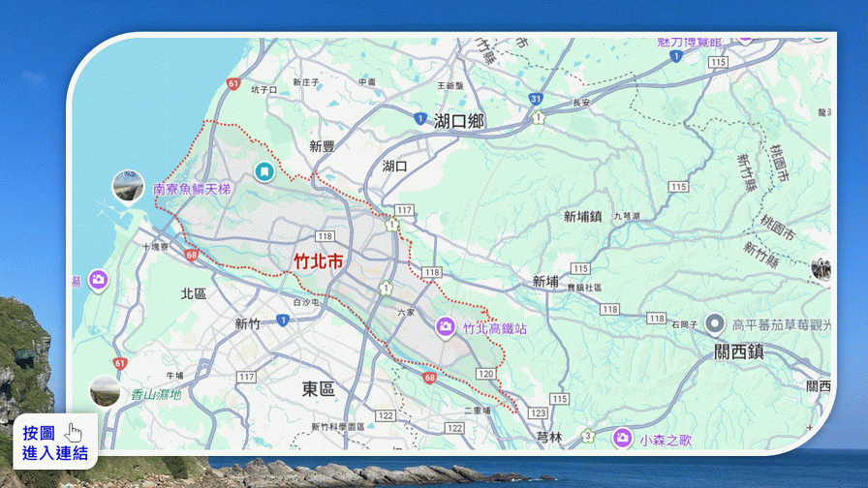Viewport: 868px width, 488px height.
Task: Click the purple camera pin on west coast
Action: 98,281
